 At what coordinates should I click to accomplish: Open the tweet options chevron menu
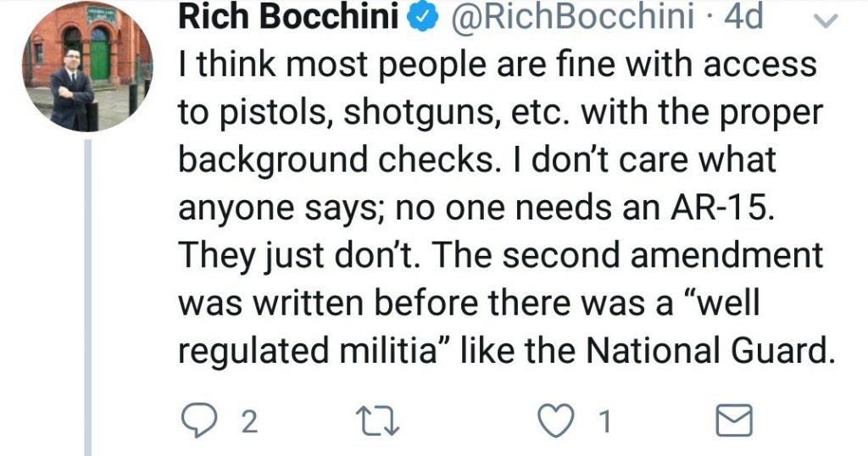826,20
